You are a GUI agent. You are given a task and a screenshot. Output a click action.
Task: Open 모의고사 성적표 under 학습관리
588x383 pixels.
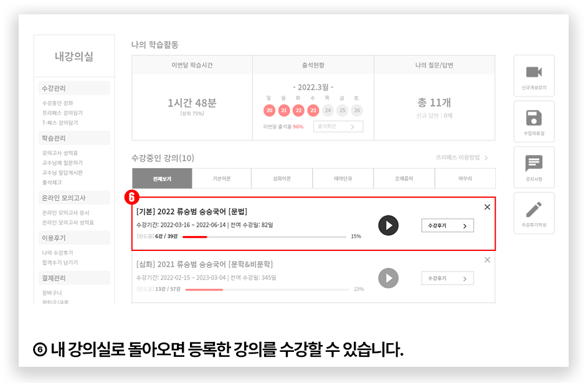pyautogui.click(x=60, y=153)
